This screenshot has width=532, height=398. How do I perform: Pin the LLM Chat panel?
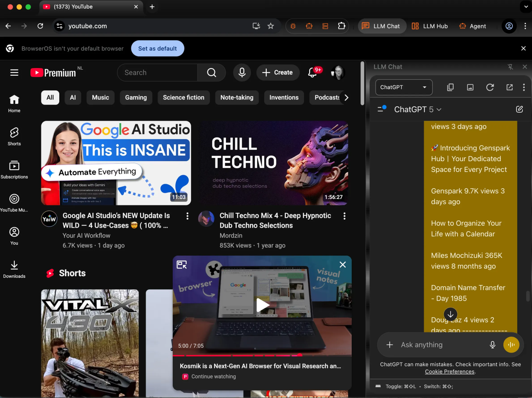pos(510,67)
